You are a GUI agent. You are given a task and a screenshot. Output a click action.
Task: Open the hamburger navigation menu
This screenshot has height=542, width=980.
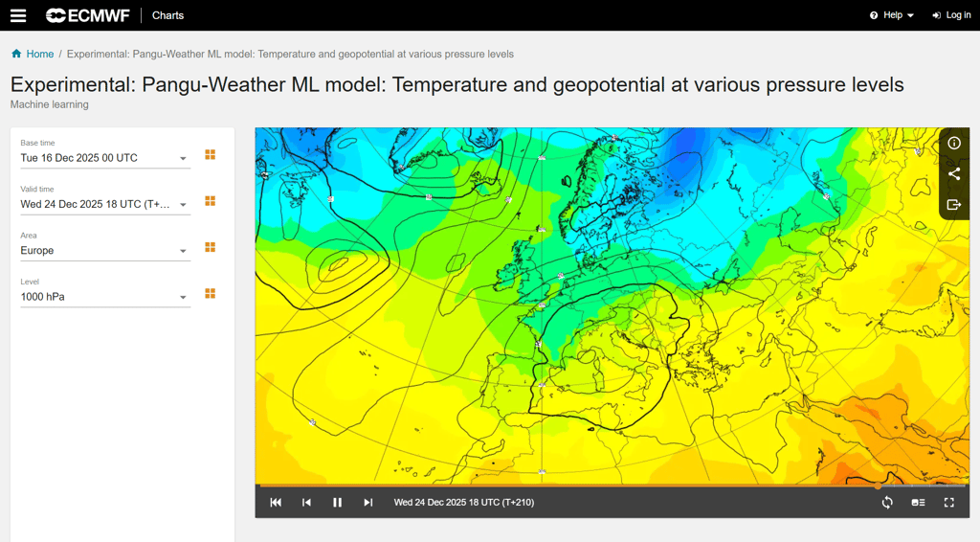(18, 15)
